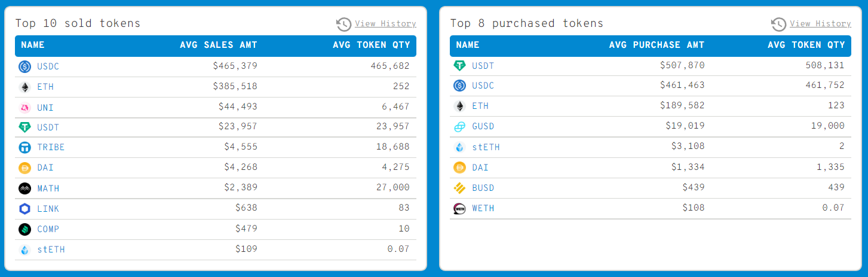Open USDT link in sold tokens
Image resolution: width=868 pixels, height=277 pixels.
tap(48, 127)
